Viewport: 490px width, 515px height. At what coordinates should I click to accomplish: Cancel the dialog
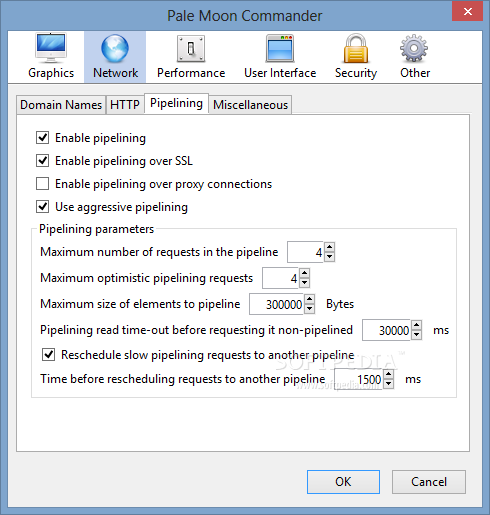point(429,482)
